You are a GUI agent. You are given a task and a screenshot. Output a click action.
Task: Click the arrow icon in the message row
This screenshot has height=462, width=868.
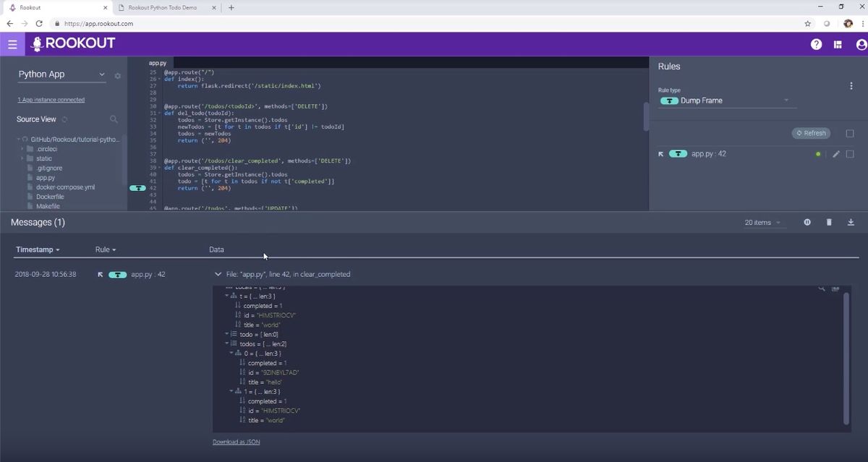coord(101,275)
